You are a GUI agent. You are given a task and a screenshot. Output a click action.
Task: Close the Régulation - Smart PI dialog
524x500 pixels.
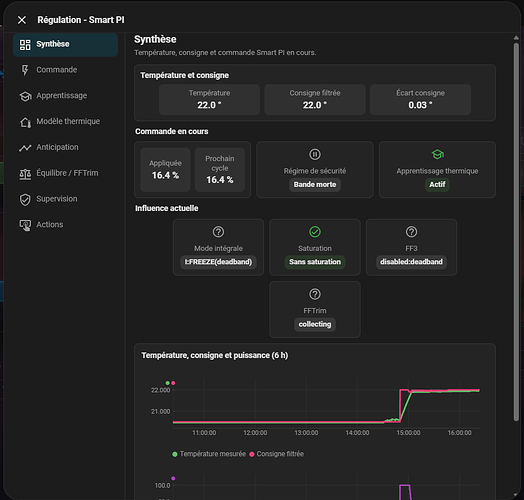click(x=22, y=20)
